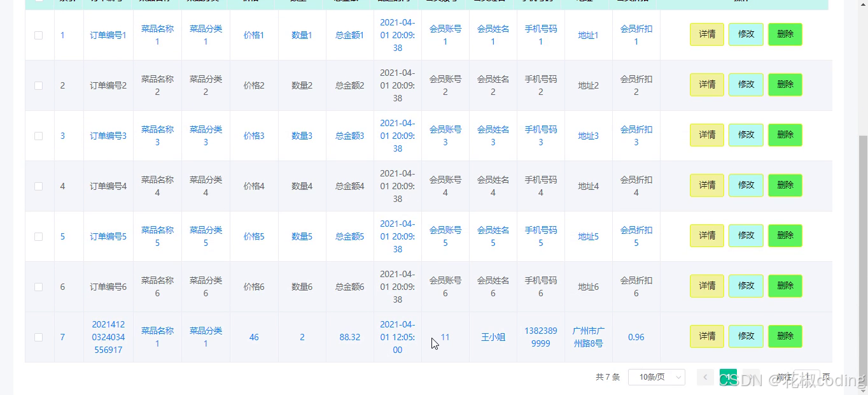Click 修改 for row 订单编号6

[x=746, y=286]
